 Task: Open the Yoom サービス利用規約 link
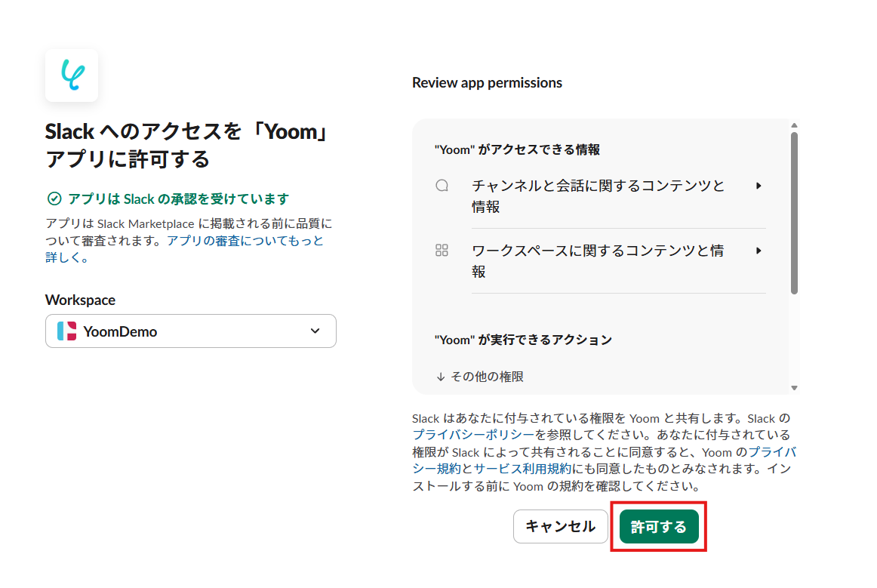click(522, 469)
